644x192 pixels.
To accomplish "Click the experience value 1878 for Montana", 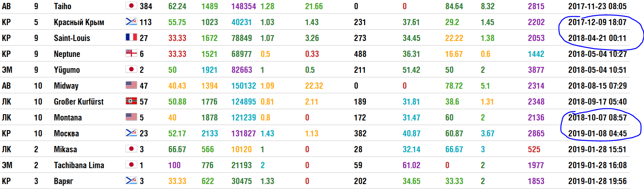I will click(209, 118).
